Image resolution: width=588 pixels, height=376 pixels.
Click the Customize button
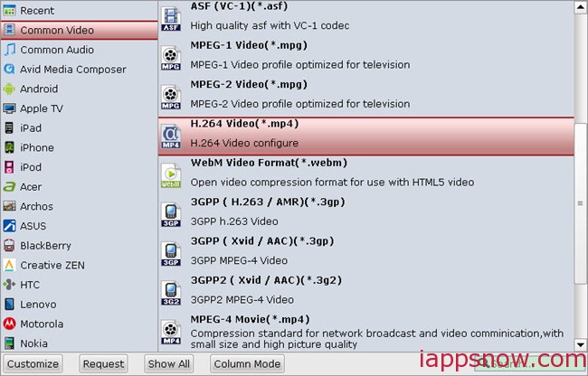tap(33, 364)
